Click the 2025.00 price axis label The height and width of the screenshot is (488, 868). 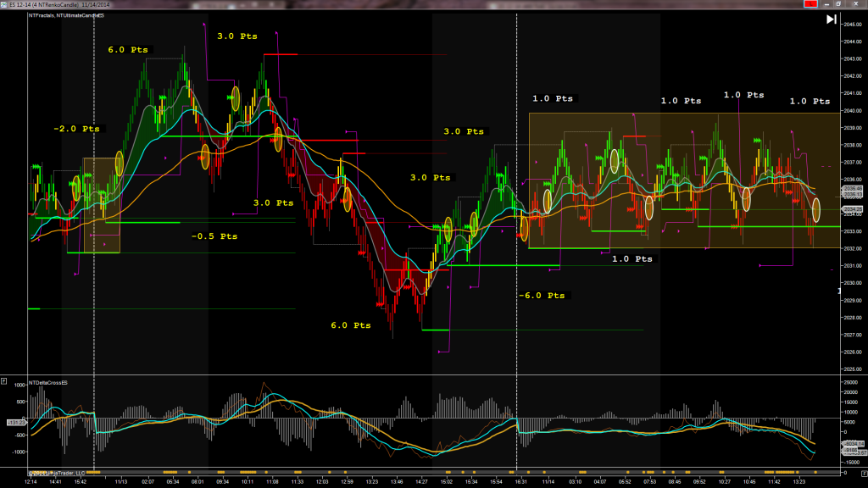[853, 369]
